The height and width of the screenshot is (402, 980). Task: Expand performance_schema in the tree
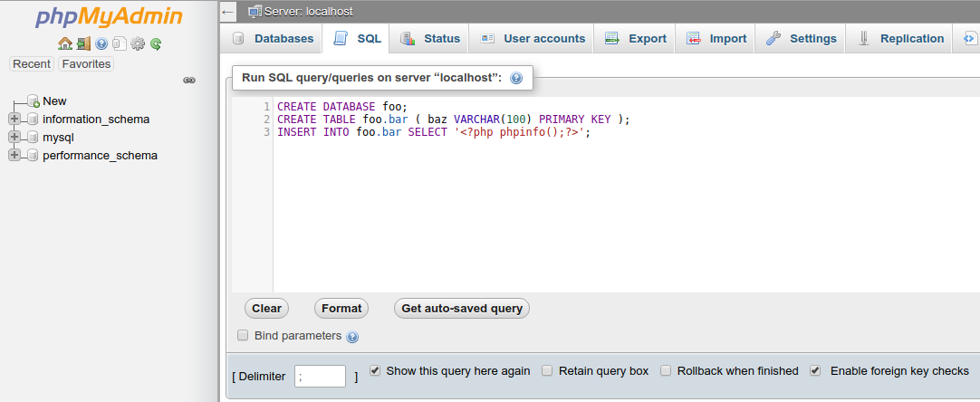coord(14,155)
